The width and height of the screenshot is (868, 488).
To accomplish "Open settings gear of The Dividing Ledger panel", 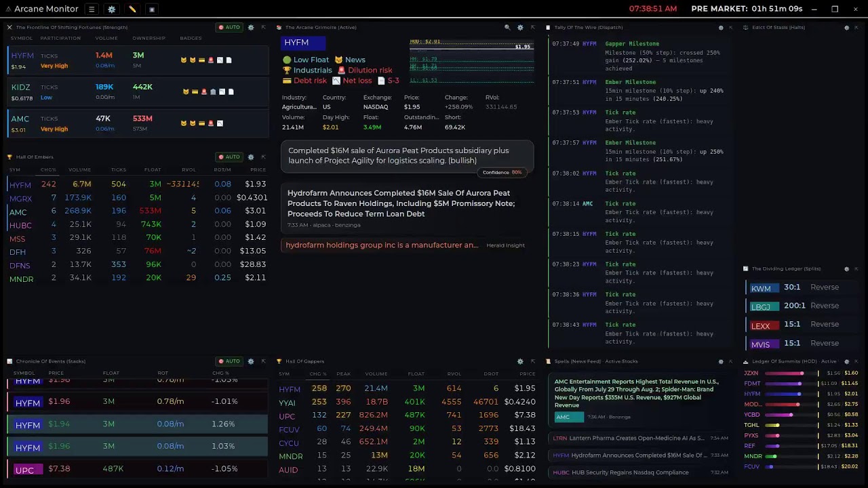I will [846, 268].
